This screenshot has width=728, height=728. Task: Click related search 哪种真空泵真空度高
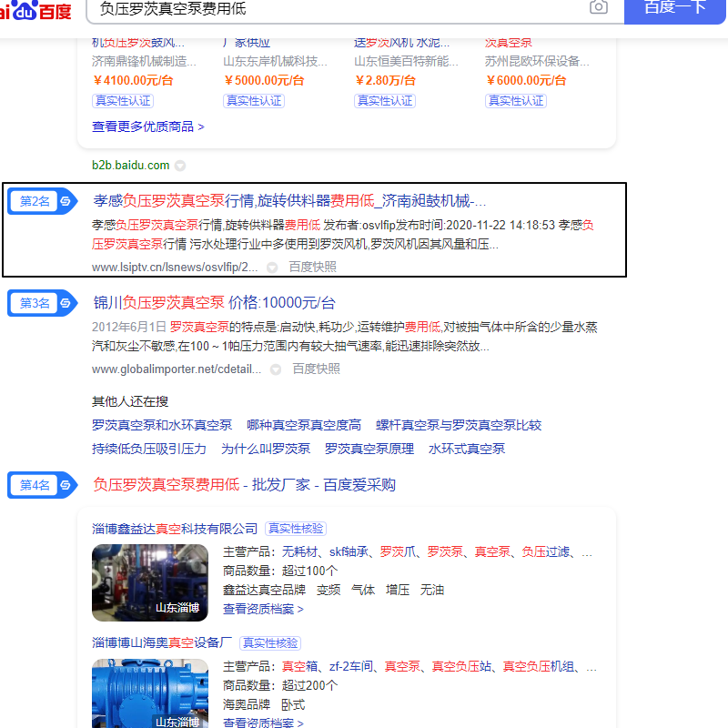click(x=304, y=425)
